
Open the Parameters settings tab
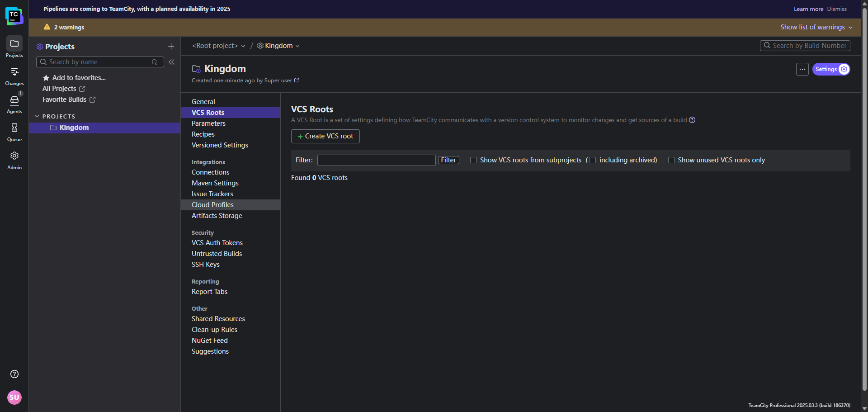coord(231,123)
